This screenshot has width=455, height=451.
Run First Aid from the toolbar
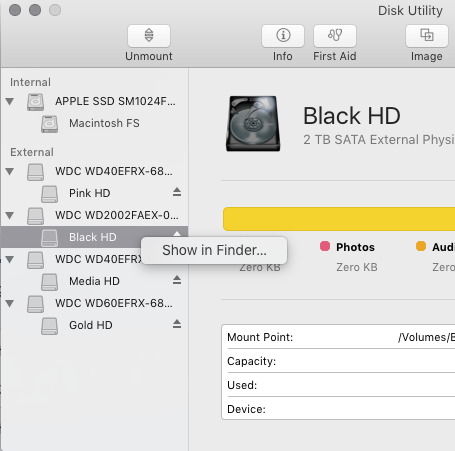[335, 36]
